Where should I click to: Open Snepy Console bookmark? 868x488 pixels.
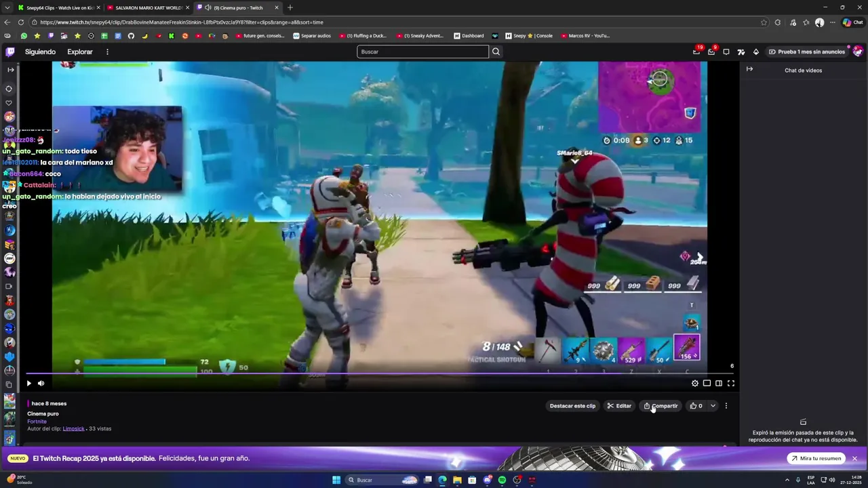point(528,36)
